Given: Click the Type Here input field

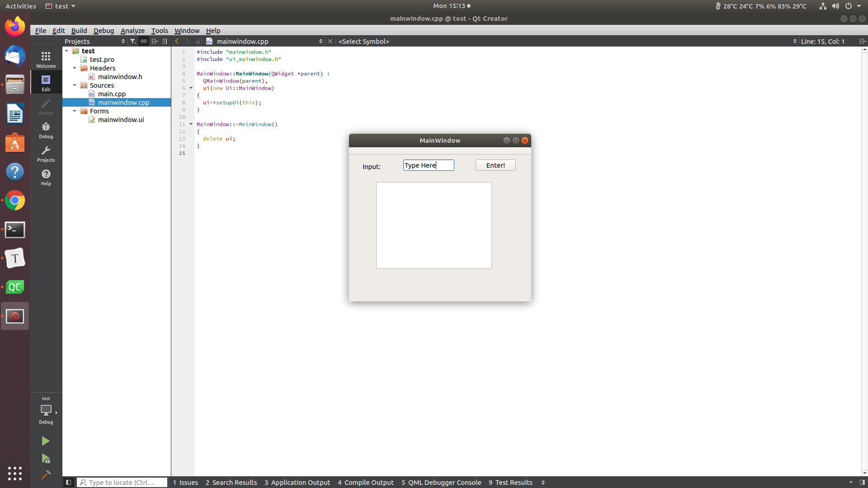Looking at the screenshot, I should pyautogui.click(x=428, y=165).
